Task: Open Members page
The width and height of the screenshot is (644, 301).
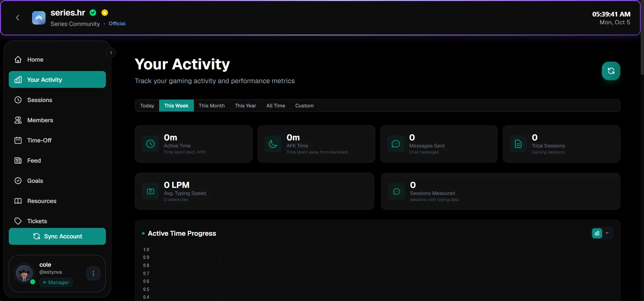Action: coord(57,120)
